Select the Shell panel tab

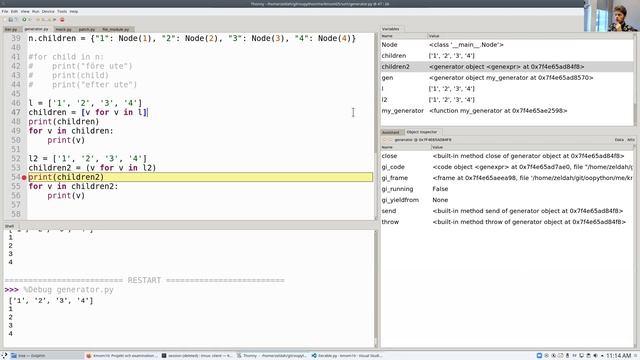pos(9,226)
